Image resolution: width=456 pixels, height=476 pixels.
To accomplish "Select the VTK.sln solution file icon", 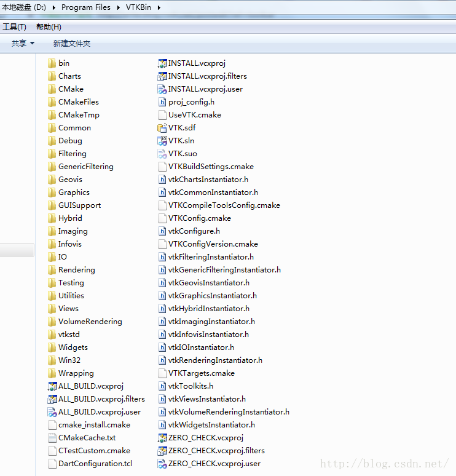I will tap(162, 141).
